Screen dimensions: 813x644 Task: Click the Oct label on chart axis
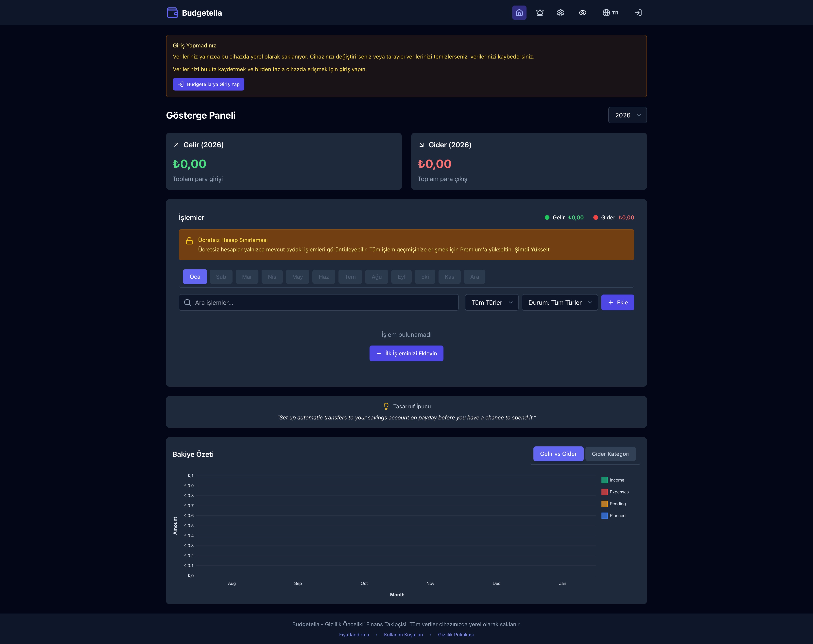tap(364, 583)
